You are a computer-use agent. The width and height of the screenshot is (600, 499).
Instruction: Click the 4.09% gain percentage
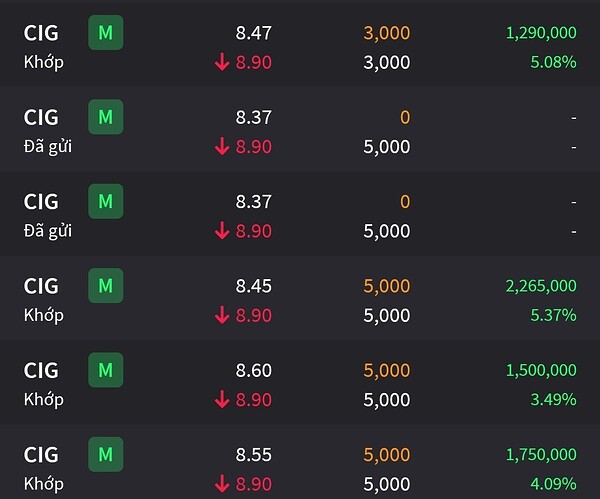click(x=553, y=484)
